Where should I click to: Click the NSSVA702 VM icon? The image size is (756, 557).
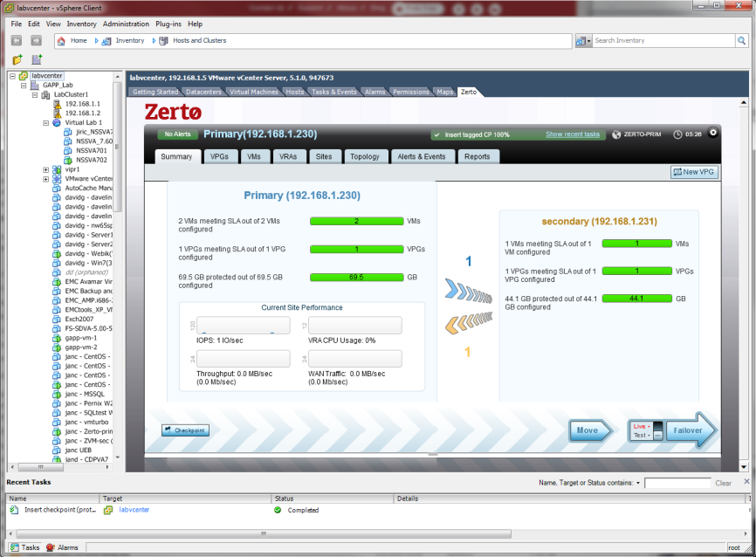point(68,160)
